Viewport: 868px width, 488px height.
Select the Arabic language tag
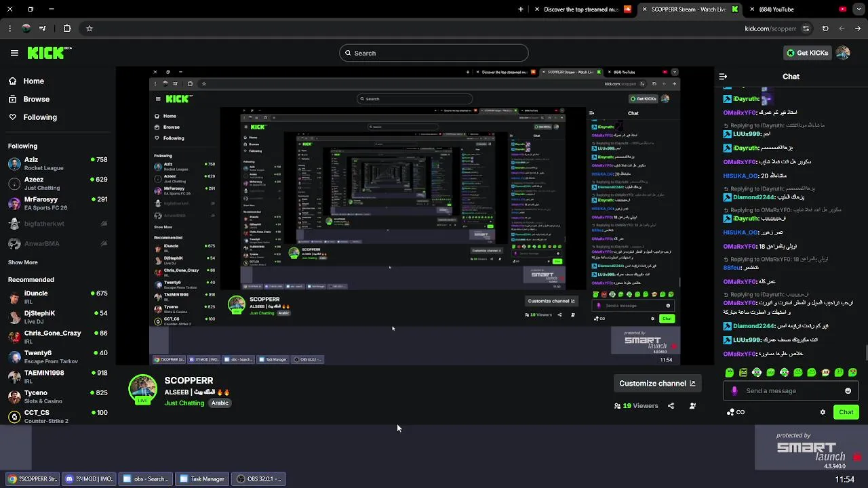[220, 403]
